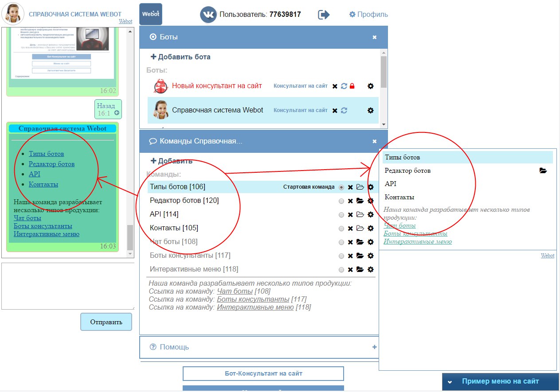Delete the Типы ботов [106] command
The width and height of the screenshot is (560, 392).
pos(350,187)
